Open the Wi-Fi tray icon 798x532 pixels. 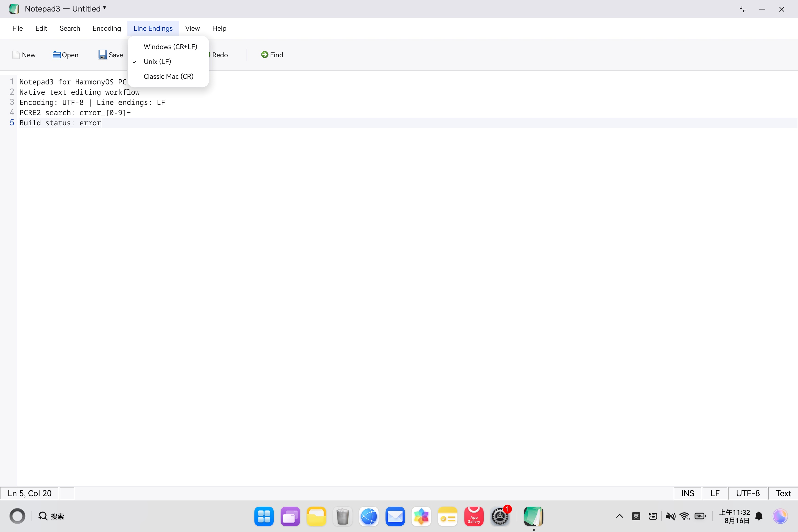coord(685,516)
